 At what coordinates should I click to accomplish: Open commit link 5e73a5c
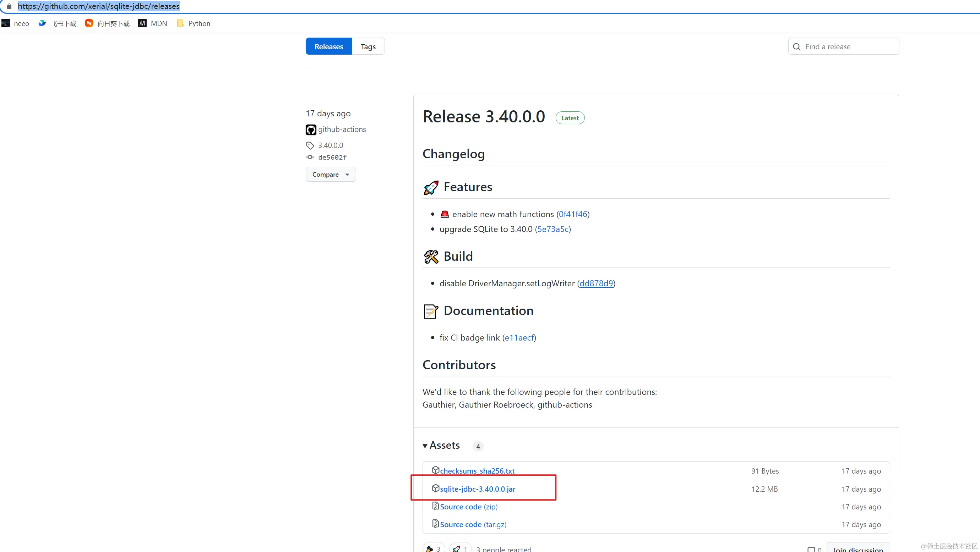(553, 229)
